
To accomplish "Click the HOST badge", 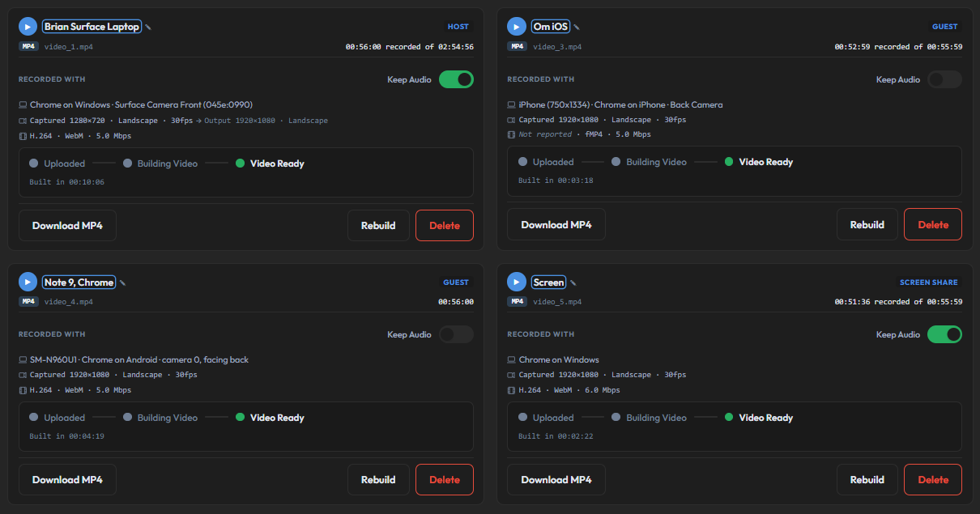I will click(x=458, y=27).
